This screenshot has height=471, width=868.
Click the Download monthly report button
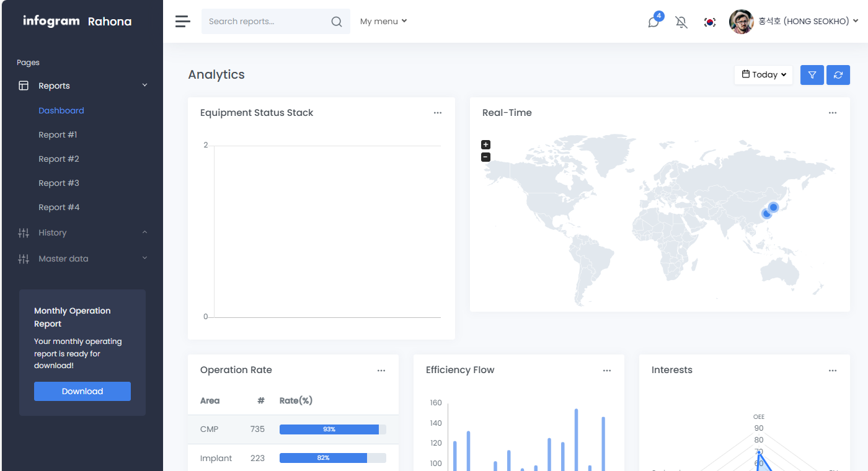[82, 392]
